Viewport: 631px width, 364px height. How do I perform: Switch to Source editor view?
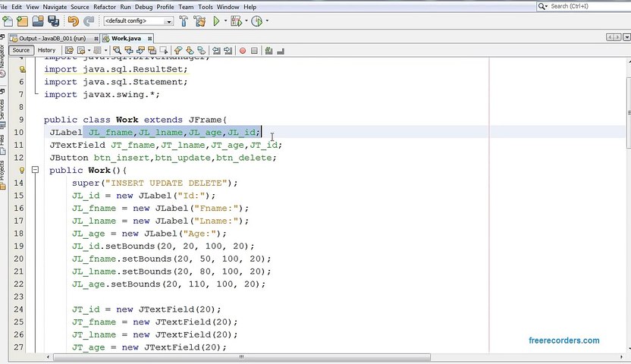[x=21, y=51]
